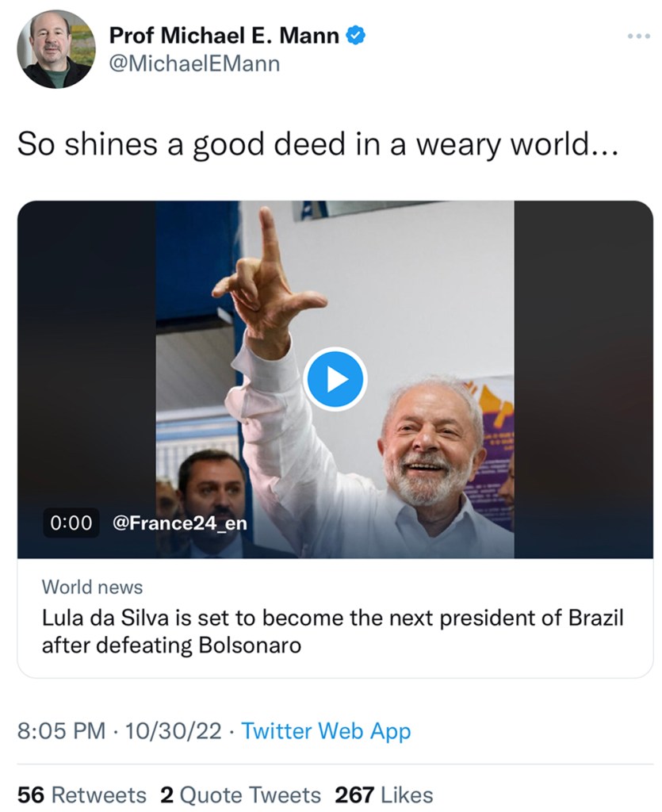Open the Prof Michael E. Mann display name
The width and height of the screenshot is (662, 812).
[x=224, y=35]
